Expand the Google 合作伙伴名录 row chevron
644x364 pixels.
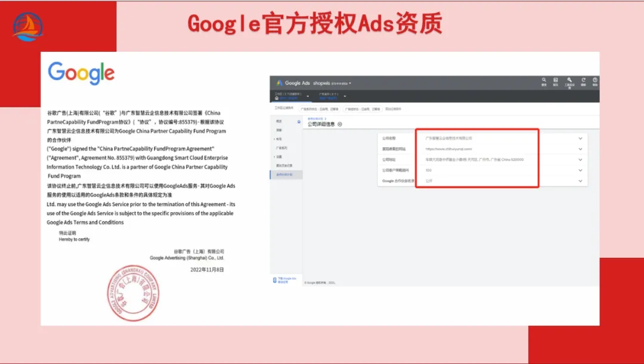click(x=580, y=181)
